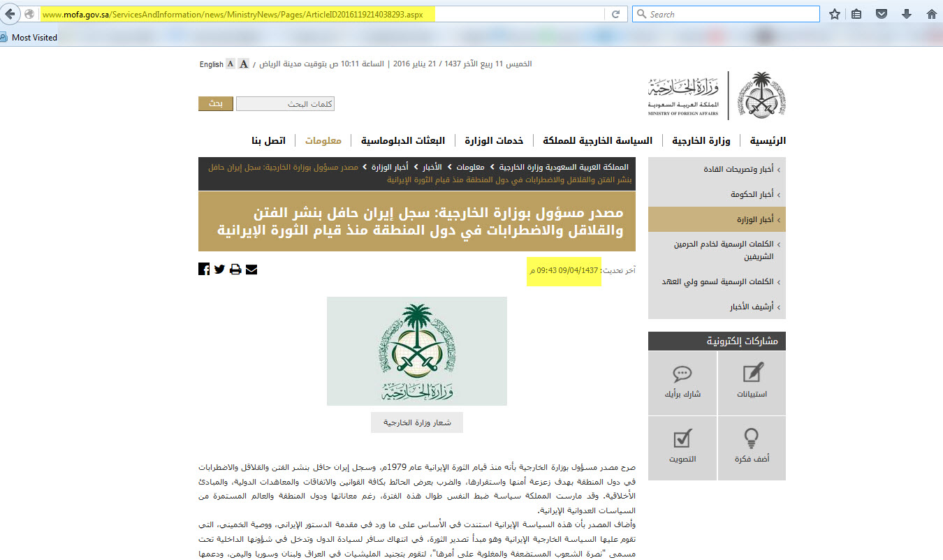The height and width of the screenshot is (560, 943).
Task: Open الرئيسية in the main navigation
Action: click(x=768, y=140)
